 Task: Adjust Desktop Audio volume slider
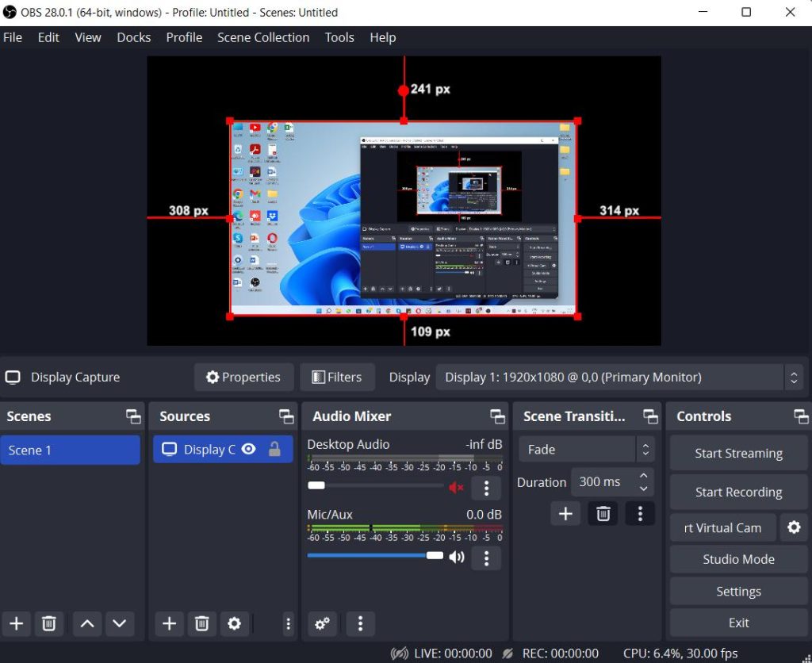click(x=375, y=486)
